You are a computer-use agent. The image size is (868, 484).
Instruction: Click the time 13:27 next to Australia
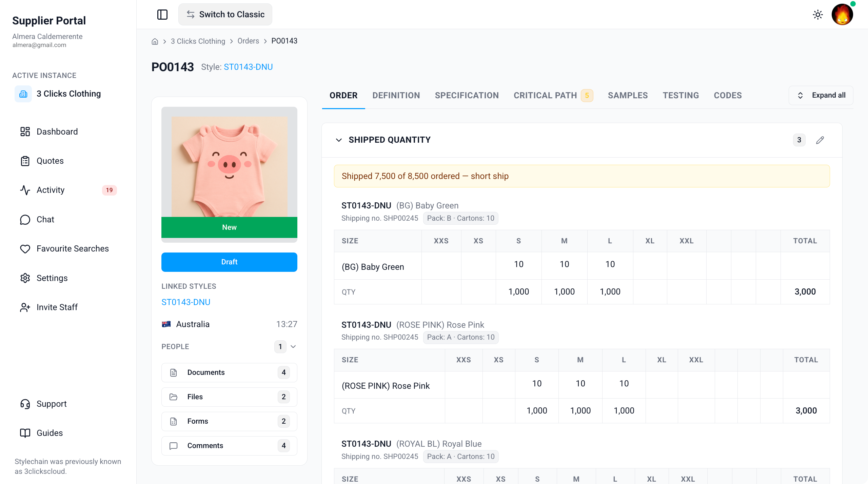tap(287, 324)
